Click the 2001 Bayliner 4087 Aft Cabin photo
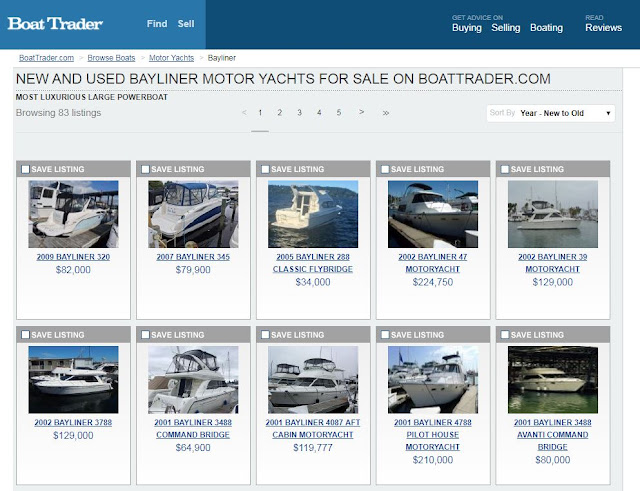Viewport: 640px width, 491px height. (x=313, y=380)
